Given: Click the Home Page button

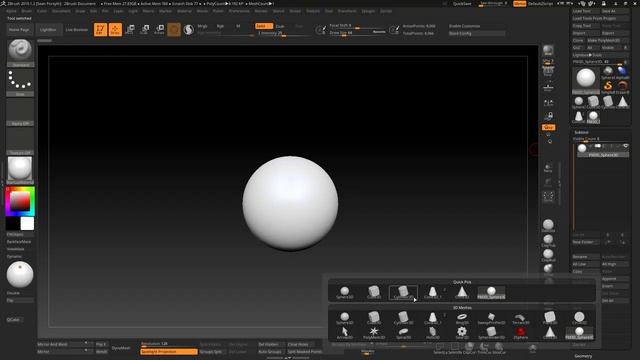Looking at the screenshot, I should pyautogui.click(x=20, y=29).
